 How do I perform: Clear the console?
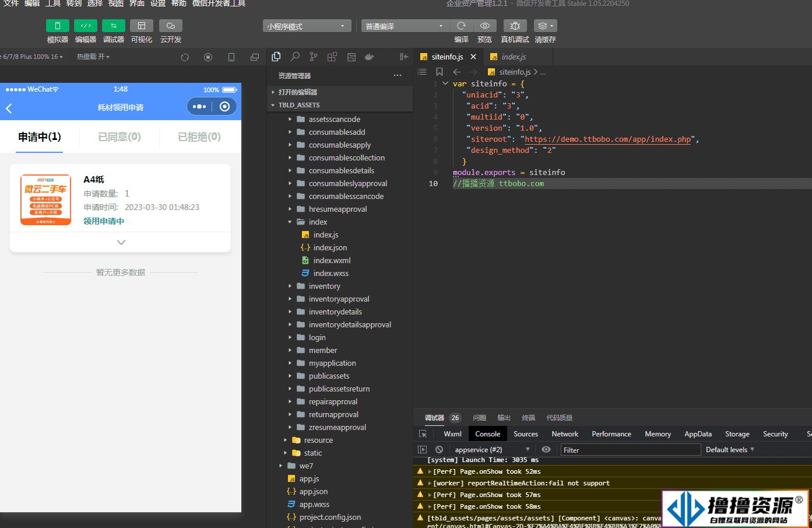pos(439,450)
